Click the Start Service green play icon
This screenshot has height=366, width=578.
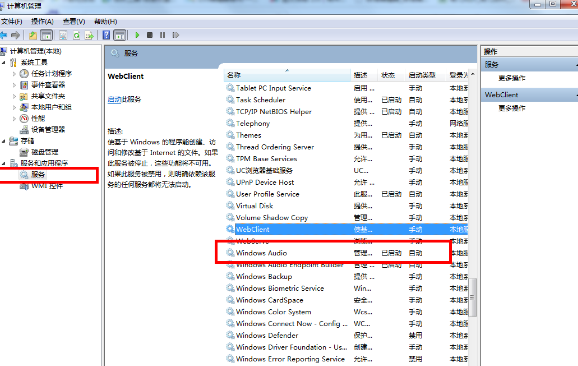tap(137, 35)
